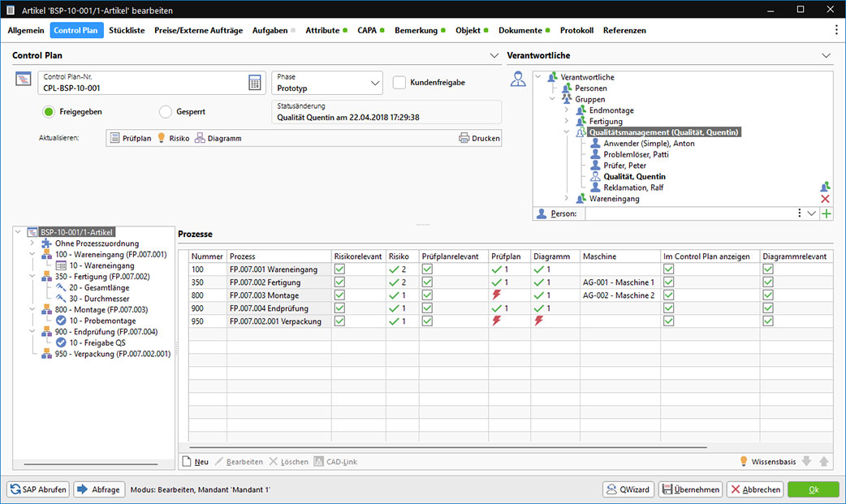Select the Freigegeben radio button
This screenshot has width=846, height=504.
49,112
